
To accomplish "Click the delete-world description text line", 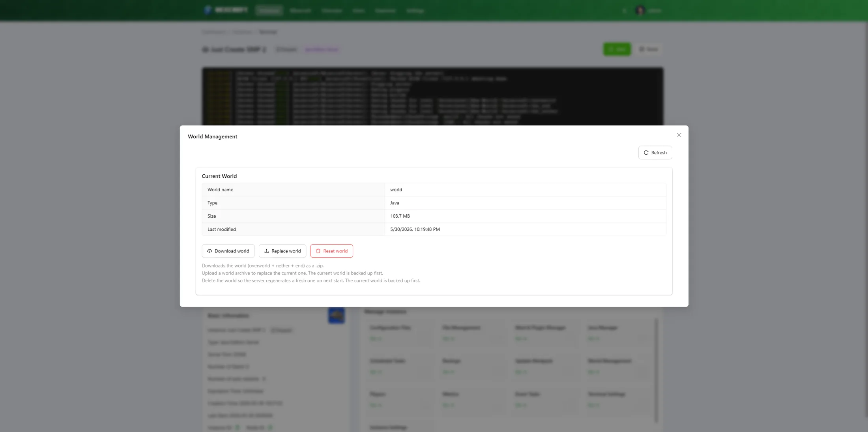I will coord(311,281).
